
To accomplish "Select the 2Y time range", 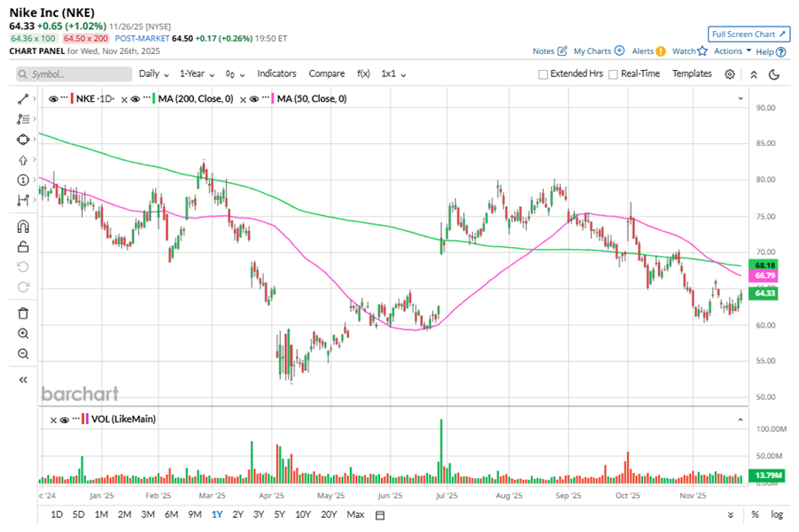I will (238, 514).
